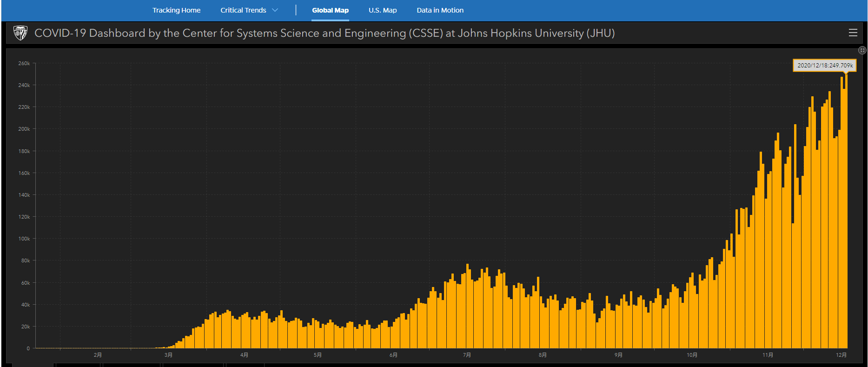Click the Johns Hopkins shield logo
The height and width of the screenshot is (367, 868).
click(20, 33)
